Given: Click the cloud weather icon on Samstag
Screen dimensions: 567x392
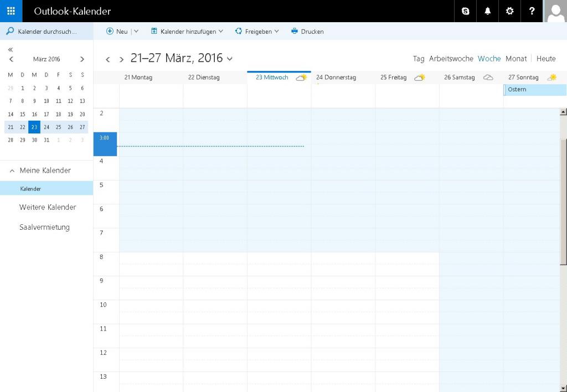Looking at the screenshot, I should 488,78.
